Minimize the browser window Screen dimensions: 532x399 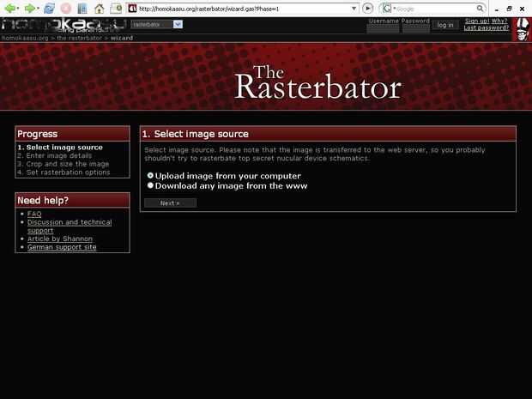click(x=496, y=9)
